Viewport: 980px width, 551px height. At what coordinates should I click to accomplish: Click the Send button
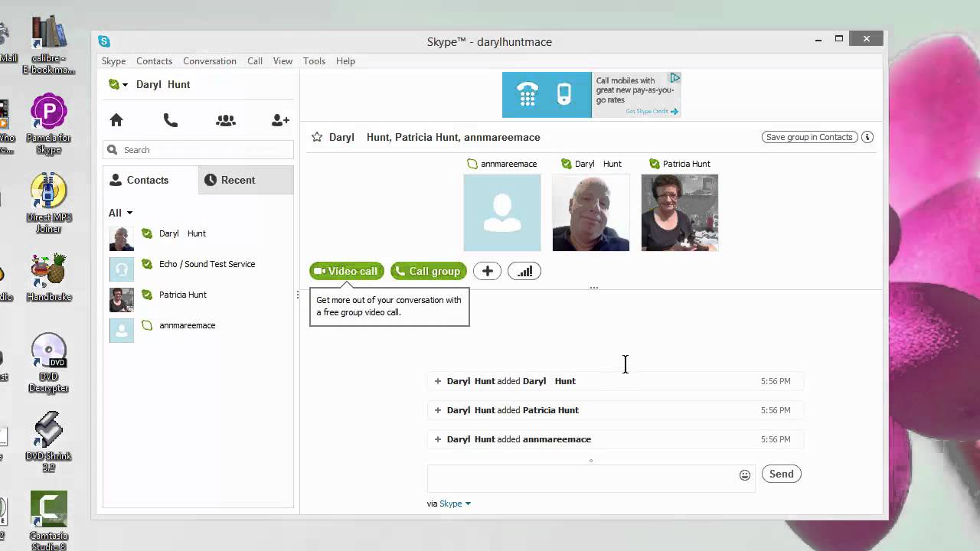coord(781,474)
